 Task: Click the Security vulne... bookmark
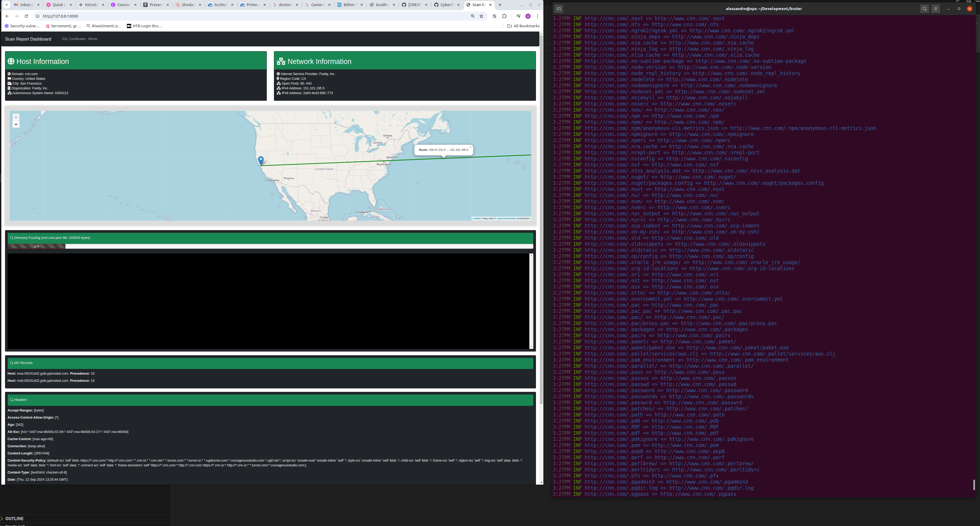coord(22,26)
